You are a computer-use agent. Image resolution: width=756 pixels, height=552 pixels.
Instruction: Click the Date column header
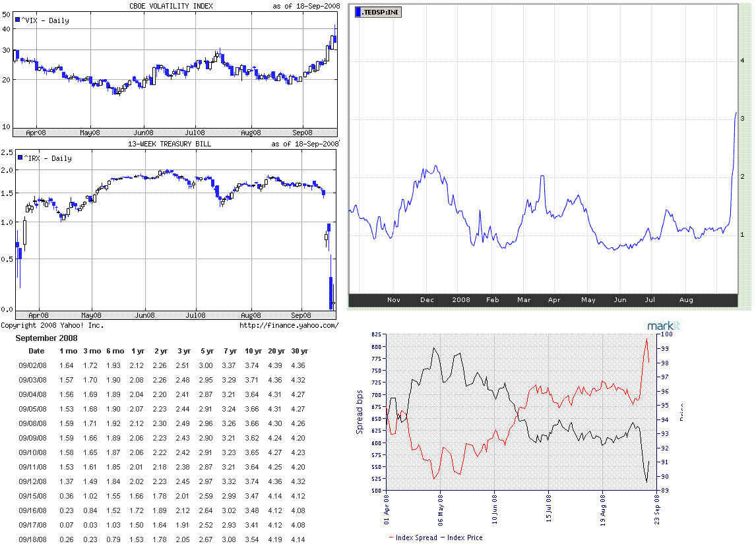pyautogui.click(x=36, y=351)
